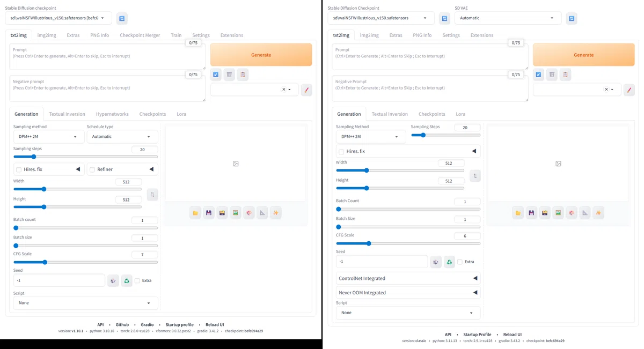Open the Hypernetworks tab
Viewport: 644px width, 349px height.
[112, 114]
